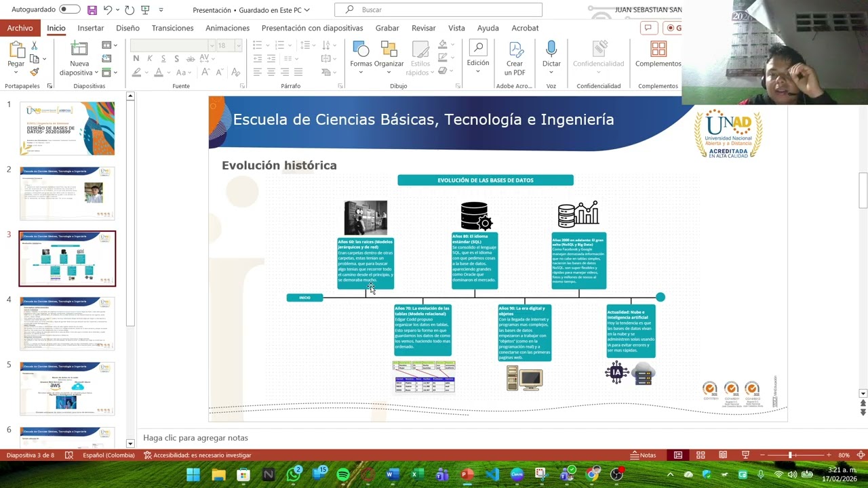Select slide 5 thumbnail
This screenshot has height=488, width=868.
click(67, 388)
